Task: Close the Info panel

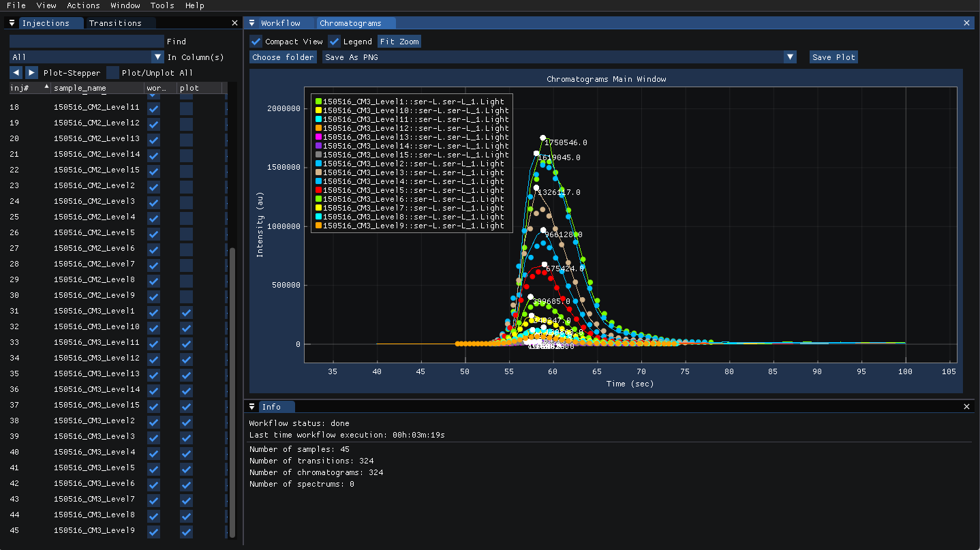Action: point(966,407)
